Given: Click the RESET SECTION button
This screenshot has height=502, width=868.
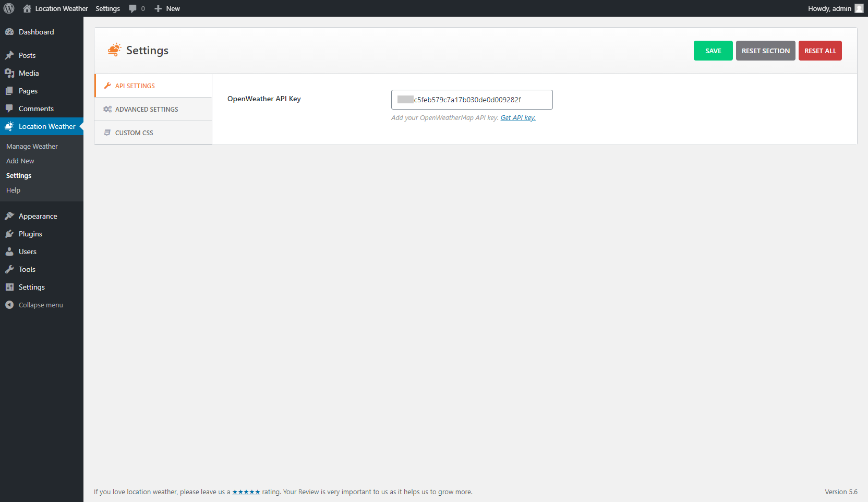Looking at the screenshot, I should pos(765,51).
